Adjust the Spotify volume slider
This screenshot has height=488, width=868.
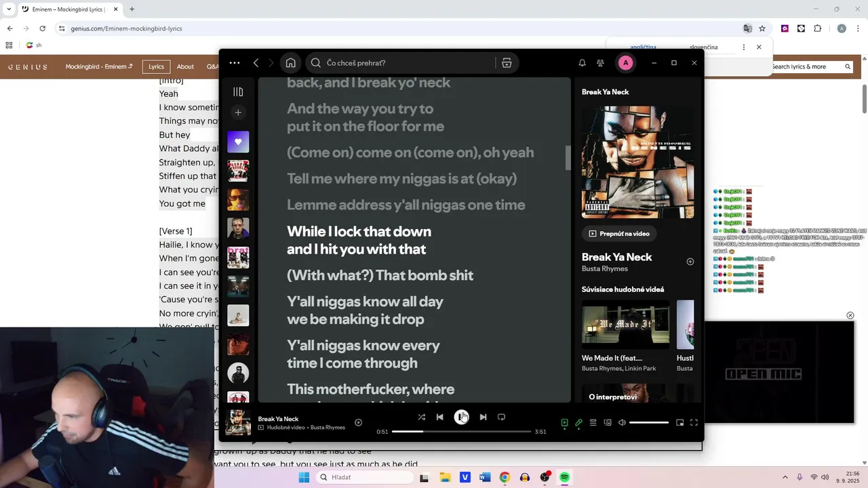pos(649,422)
